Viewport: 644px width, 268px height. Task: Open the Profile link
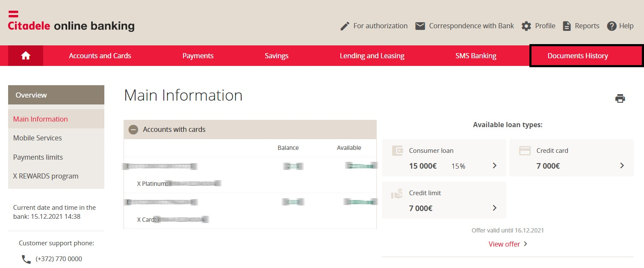point(545,26)
